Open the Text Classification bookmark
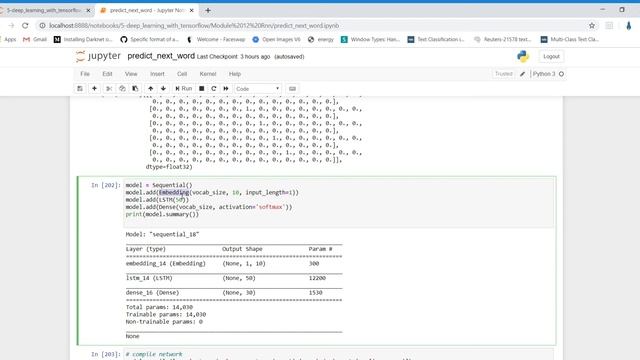 [436, 39]
